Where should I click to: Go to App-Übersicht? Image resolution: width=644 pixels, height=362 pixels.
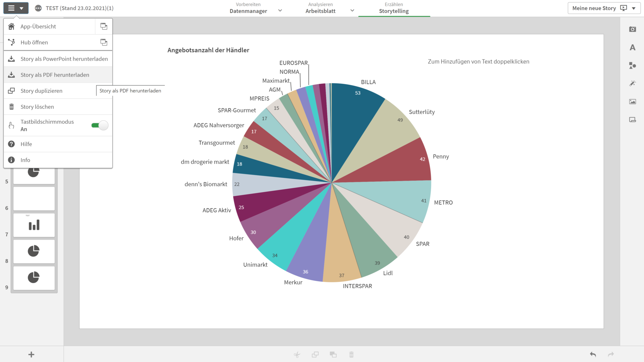49,26
